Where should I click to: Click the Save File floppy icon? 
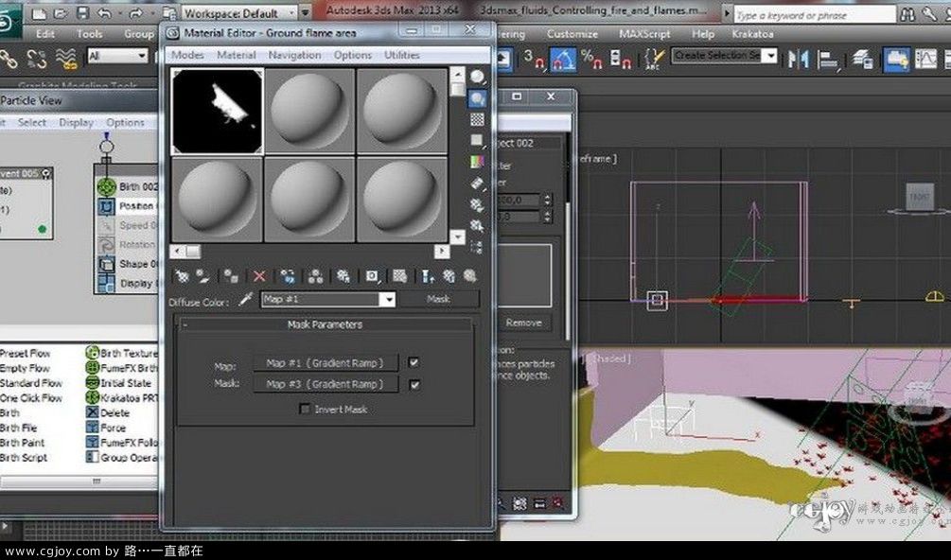click(82, 12)
